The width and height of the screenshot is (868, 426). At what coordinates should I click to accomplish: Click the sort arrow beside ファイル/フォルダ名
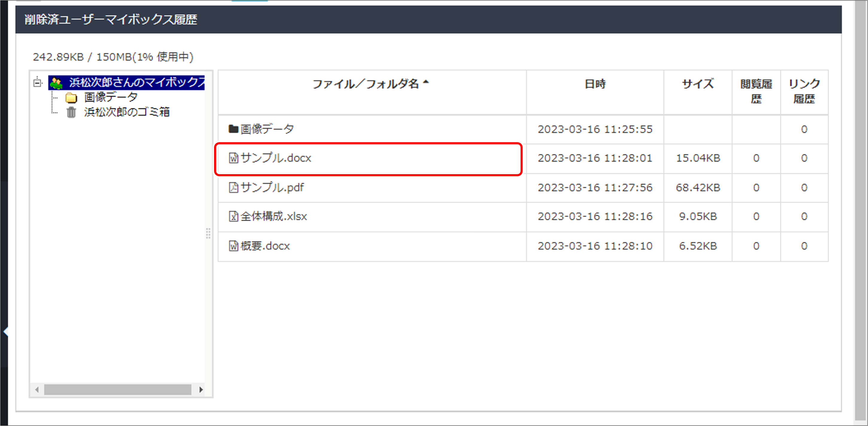click(x=426, y=82)
